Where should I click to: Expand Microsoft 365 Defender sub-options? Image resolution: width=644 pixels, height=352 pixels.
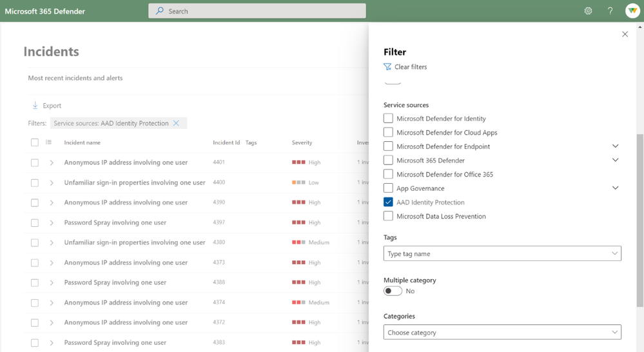click(x=615, y=160)
